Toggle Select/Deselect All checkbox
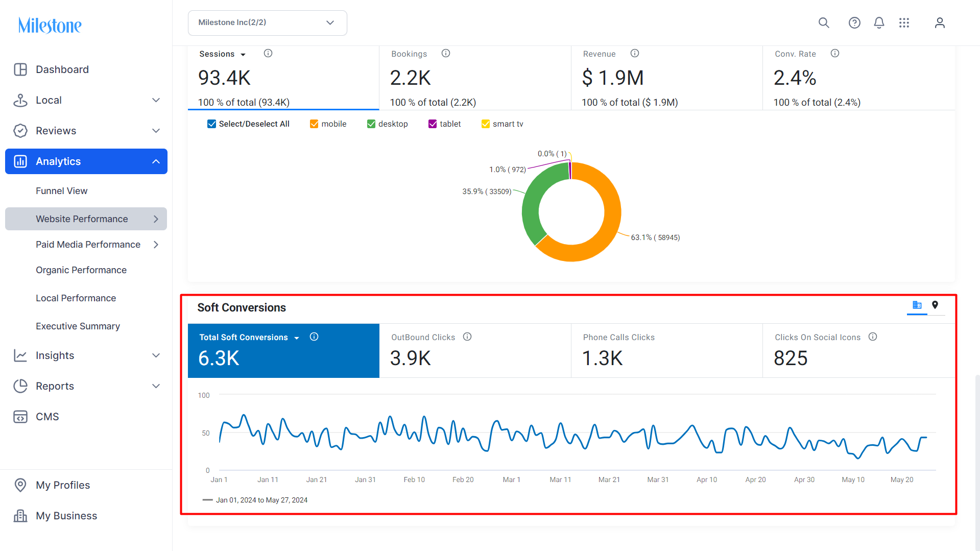 coord(211,124)
